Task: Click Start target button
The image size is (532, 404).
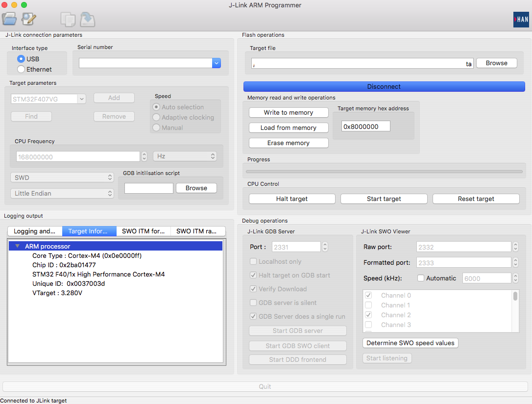Action: 384,199
